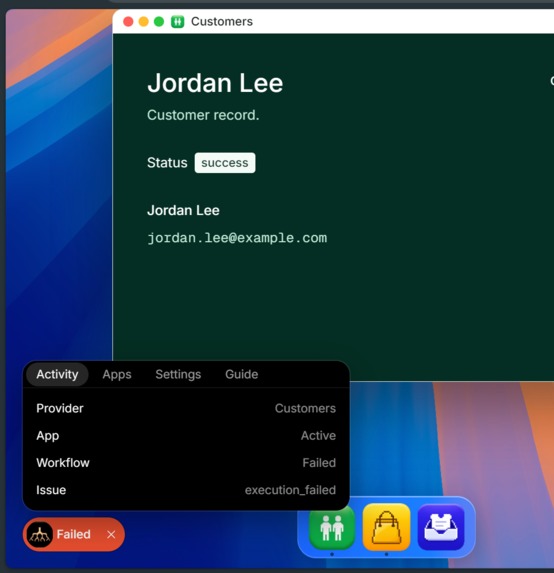Viewport: 554px width, 573px height.
Task: Click the Status label
Action: pos(167,163)
